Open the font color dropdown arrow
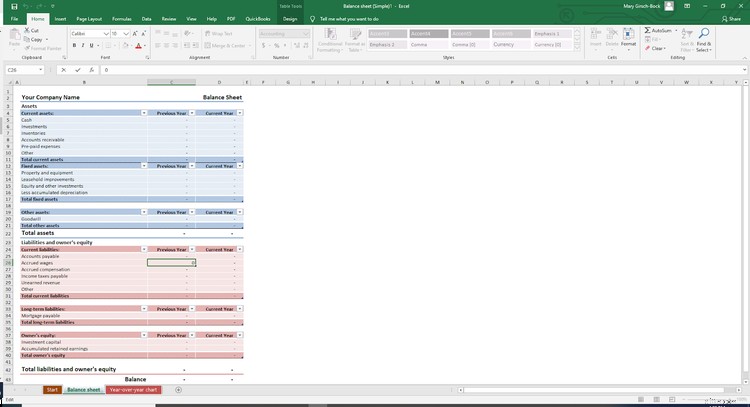The width and height of the screenshot is (750, 407). 145,46
